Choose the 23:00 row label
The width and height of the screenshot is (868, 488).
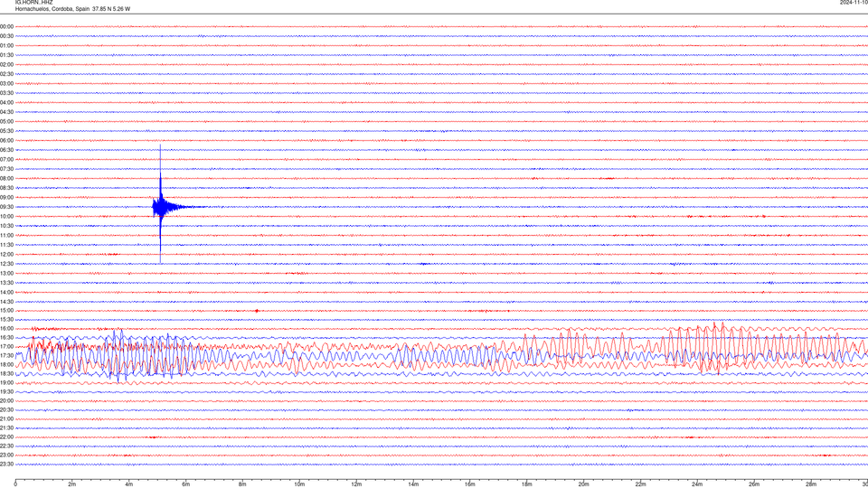click(6, 455)
